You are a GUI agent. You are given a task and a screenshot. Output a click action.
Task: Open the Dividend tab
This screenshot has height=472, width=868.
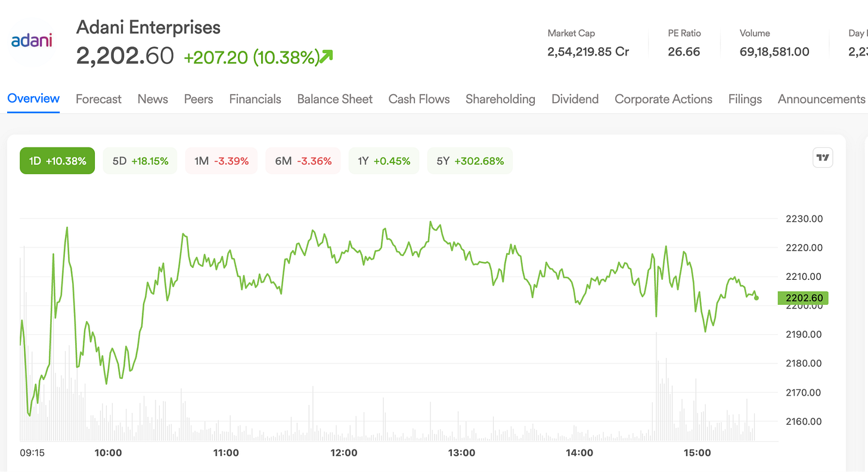pyautogui.click(x=575, y=99)
